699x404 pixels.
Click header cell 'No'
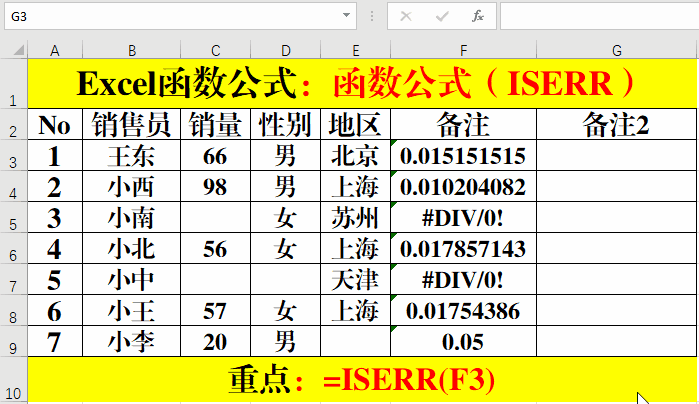[x=55, y=124]
